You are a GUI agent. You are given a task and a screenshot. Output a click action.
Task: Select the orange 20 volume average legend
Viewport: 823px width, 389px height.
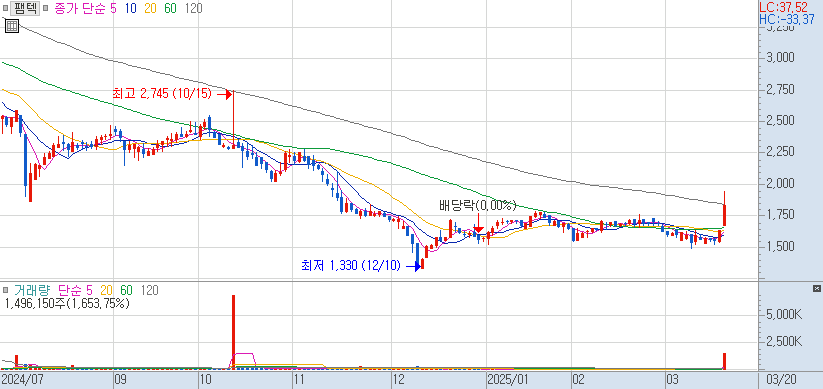(x=107, y=290)
